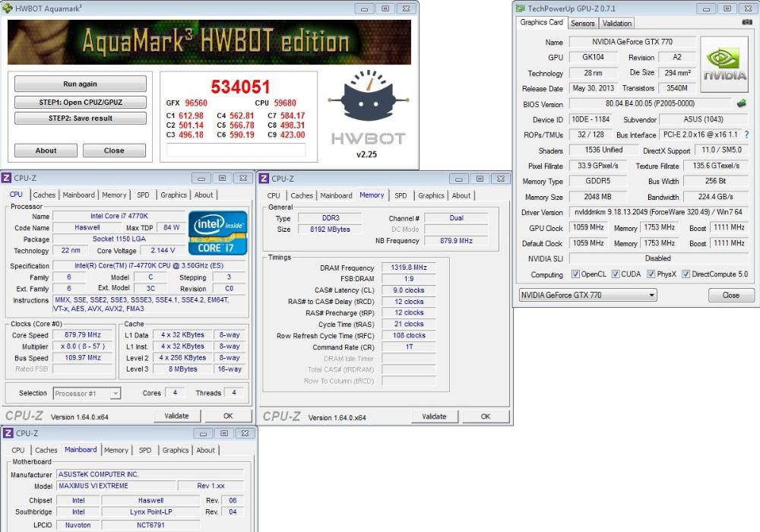The width and height of the screenshot is (760, 532).
Task: Click the Bandwidth value 224.4 GB/s
Action: coord(715,197)
